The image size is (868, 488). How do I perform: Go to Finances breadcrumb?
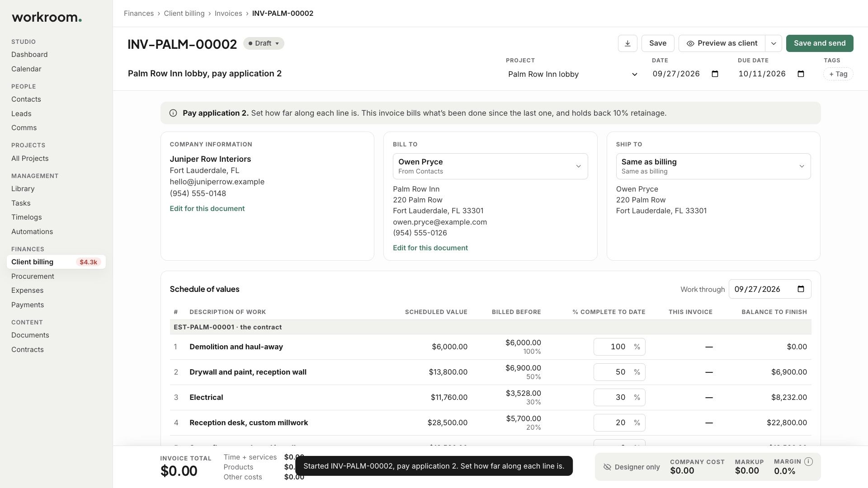[139, 14]
